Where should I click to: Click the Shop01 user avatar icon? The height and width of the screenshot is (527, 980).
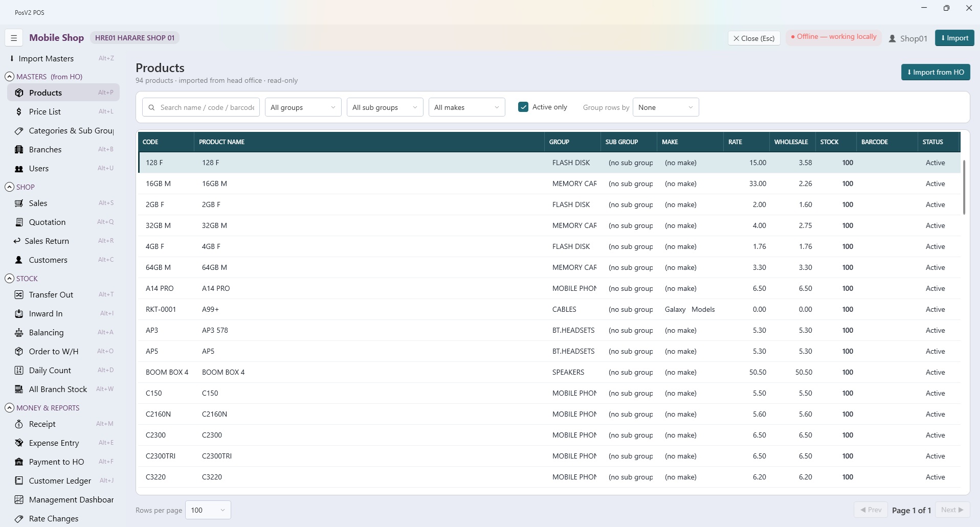893,38
